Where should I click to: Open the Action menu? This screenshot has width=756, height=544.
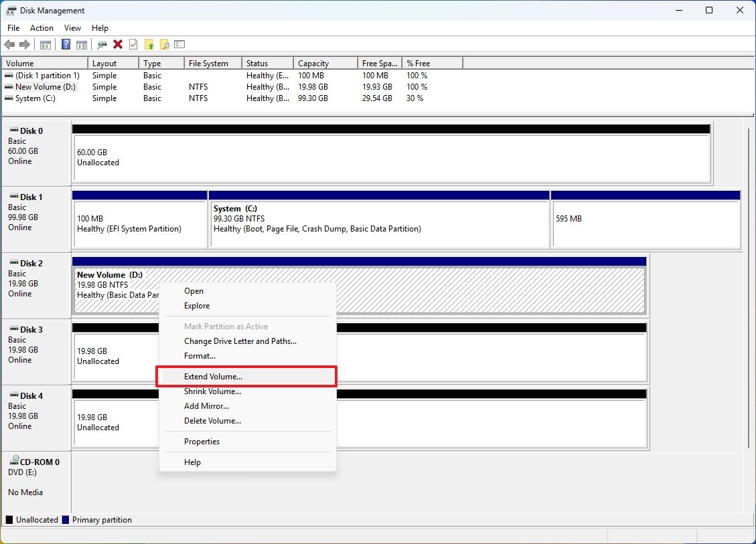(42, 28)
